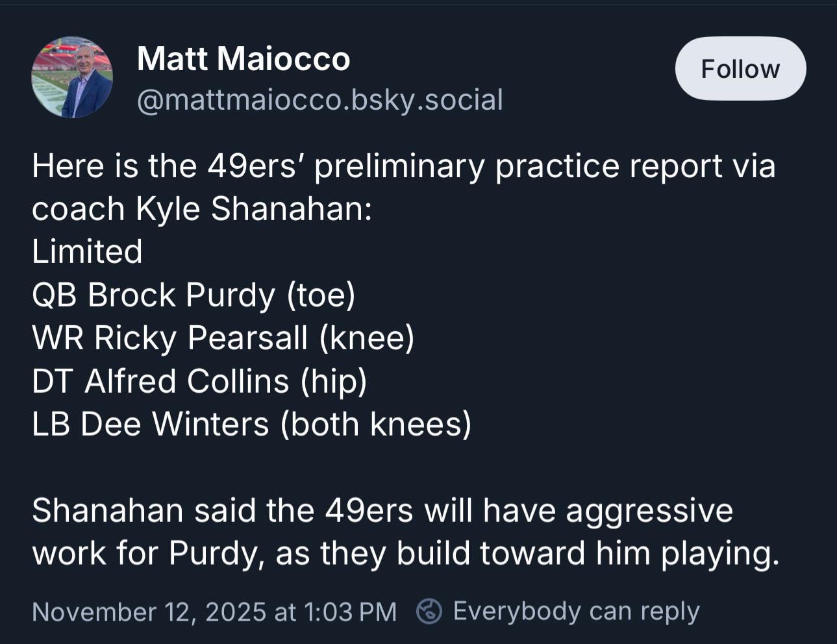837x644 pixels.
Task: Select the line 'QB Brock Purdy (toe)'
Action: [194, 295]
